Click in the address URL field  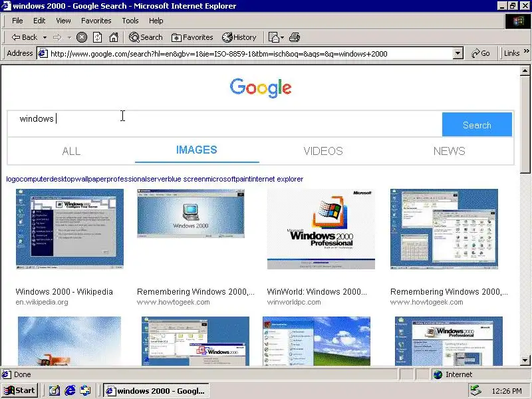click(x=251, y=54)
